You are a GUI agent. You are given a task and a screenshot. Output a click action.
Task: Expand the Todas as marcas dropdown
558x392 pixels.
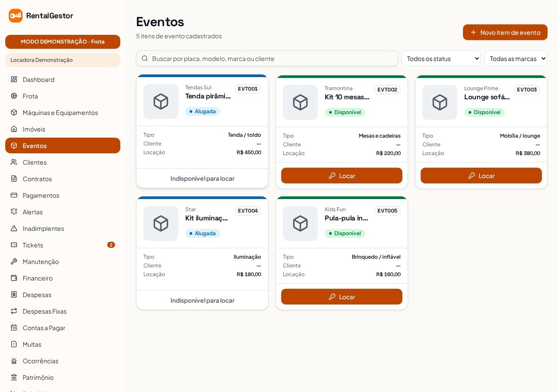coord(516,58)
